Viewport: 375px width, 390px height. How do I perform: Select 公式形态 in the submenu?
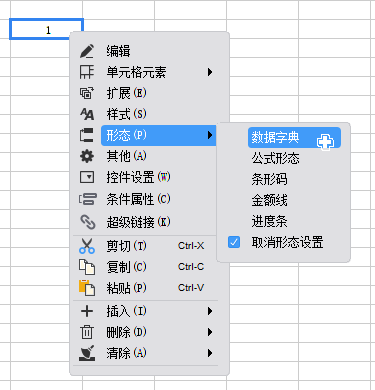coord(275,158)
